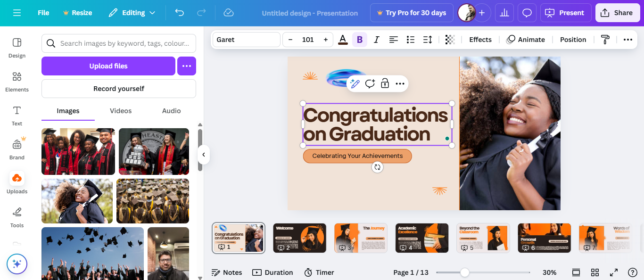Check the cloud save status icon

point(229,13)
